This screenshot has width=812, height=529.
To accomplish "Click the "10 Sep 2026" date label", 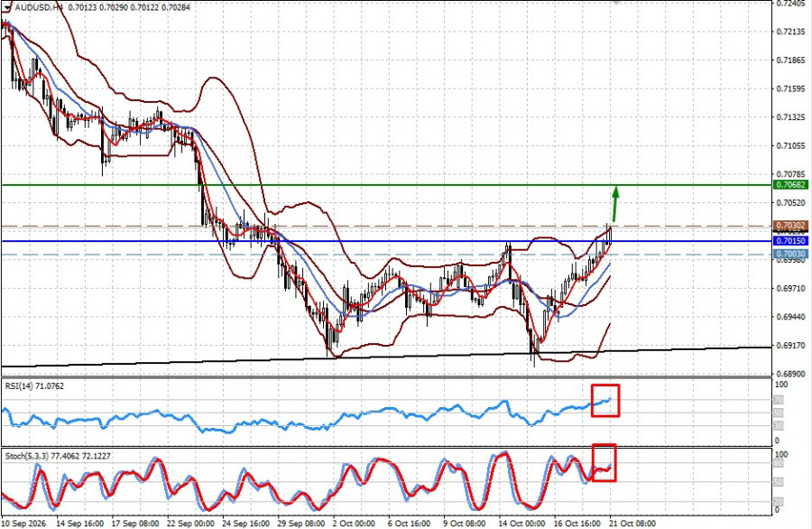I will click(23, 524).
